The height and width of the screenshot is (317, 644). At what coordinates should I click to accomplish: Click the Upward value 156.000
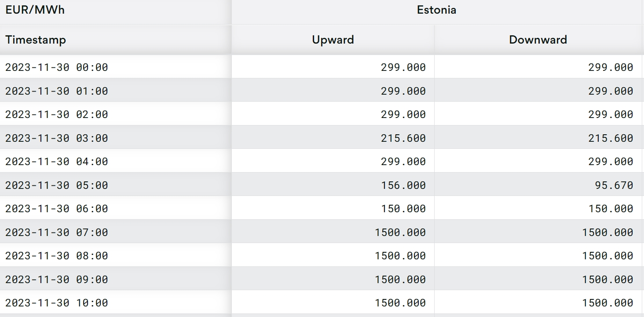pyautogui.click(x=403, y=185)
